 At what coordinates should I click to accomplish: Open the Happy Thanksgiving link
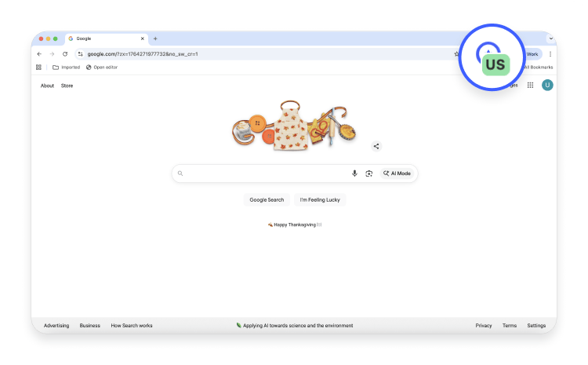point(295,224)
